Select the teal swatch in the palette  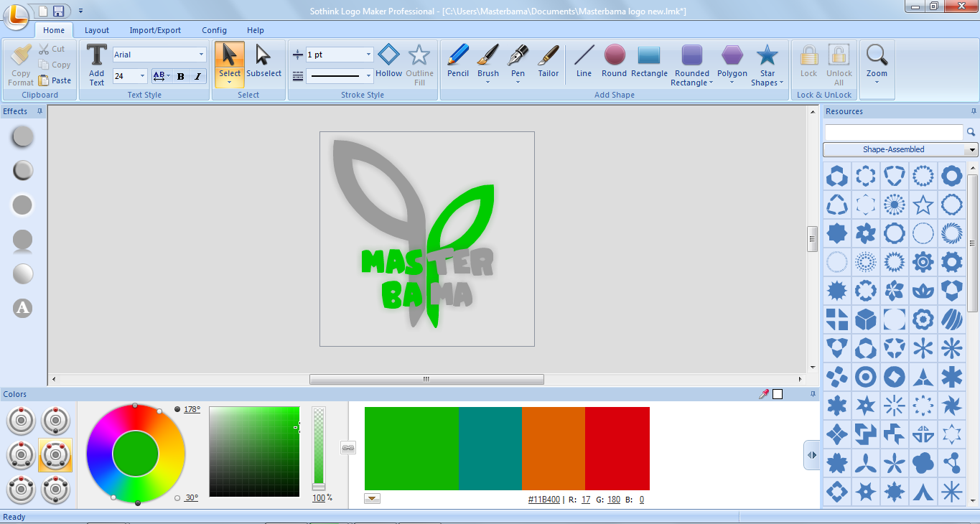click(x=490, y=449)
